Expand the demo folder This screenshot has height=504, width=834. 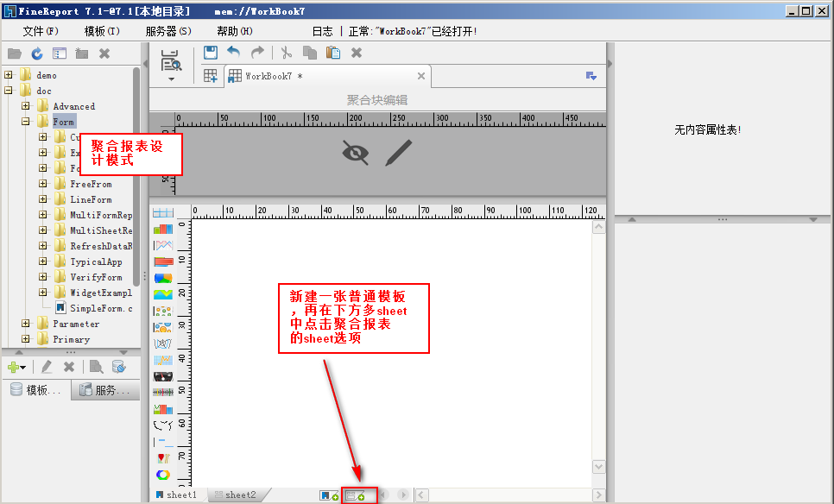click(9, 75)
